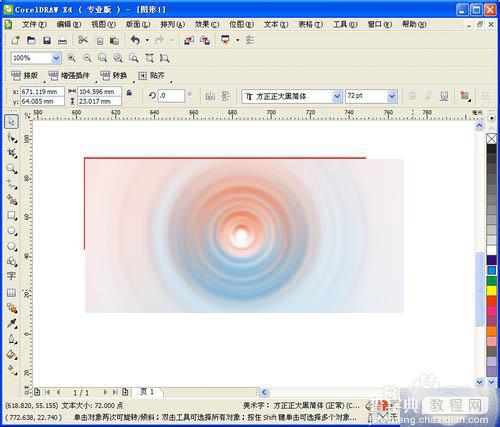Open the zoom level 100% dropdown
This screenshot has height=427, width=500.
coord(56,58)
